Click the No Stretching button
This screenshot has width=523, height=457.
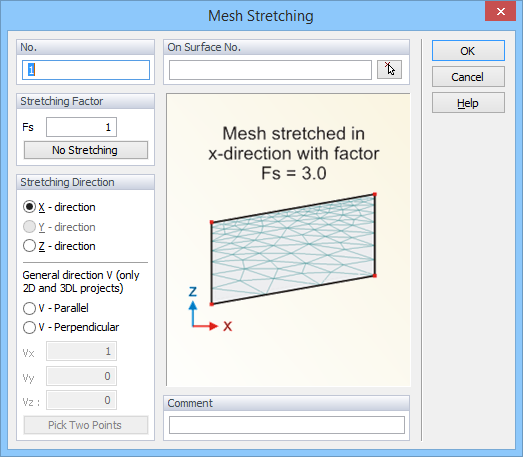coord(86,150)
